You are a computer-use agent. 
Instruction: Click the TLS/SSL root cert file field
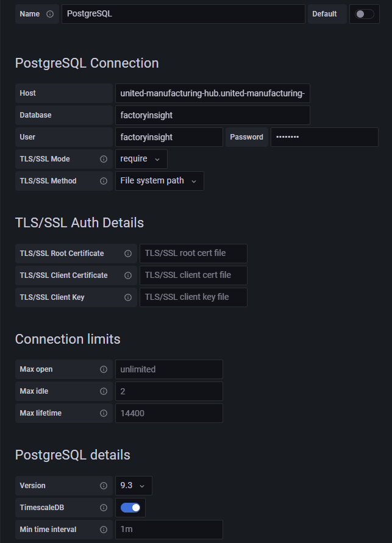tap(194, 254)
